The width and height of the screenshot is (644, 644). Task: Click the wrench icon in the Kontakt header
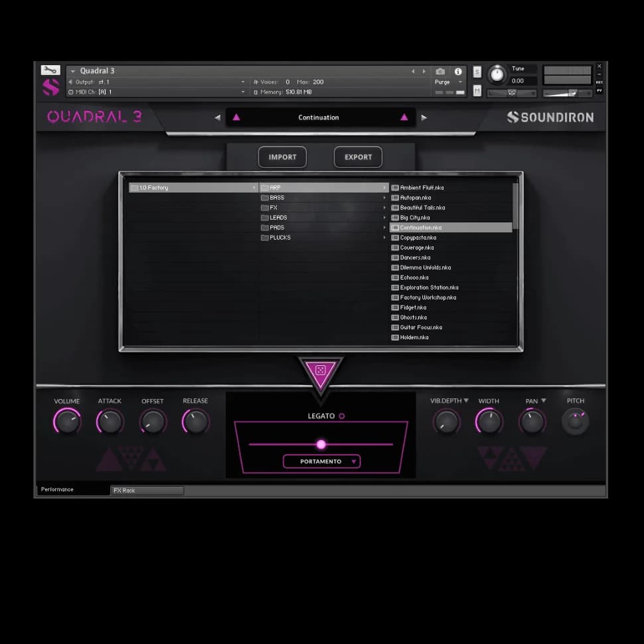pos(49,70)
